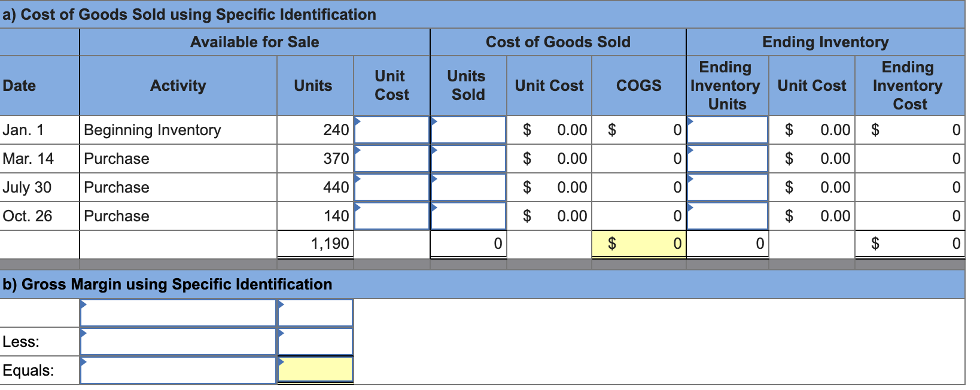Click first Gross Margin amount cell
This screenshot has width=980, height=390.
pyautogui.click(x=315, y=313)
